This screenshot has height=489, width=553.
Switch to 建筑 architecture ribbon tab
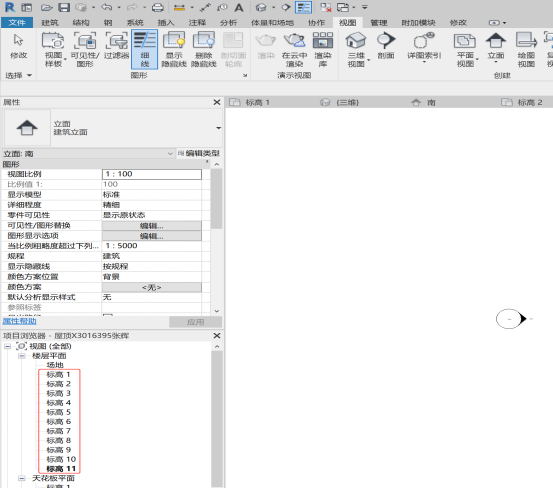click(x=50, y=23)
